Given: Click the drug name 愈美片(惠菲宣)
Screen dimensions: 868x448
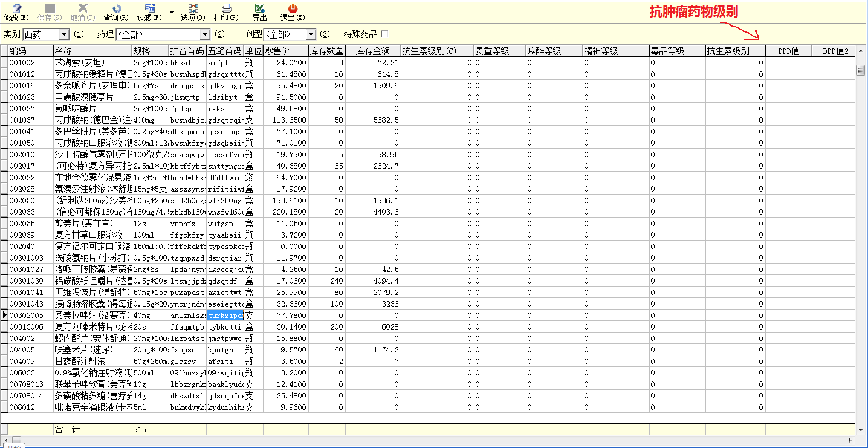Looking at the screenshot, I should (x=92, y=224).
